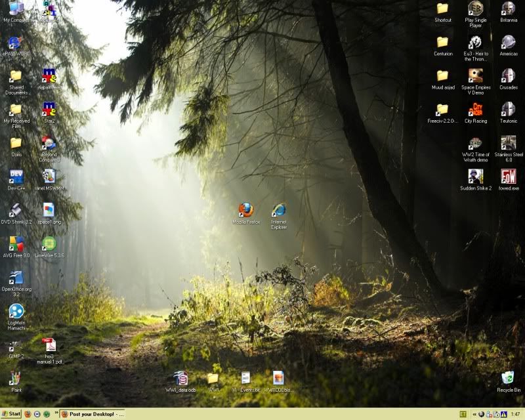This screenshot has width=525, height=420.
Task: Launch the Stainless Steel 6.0 mod
Action: (x=508, y=149)
